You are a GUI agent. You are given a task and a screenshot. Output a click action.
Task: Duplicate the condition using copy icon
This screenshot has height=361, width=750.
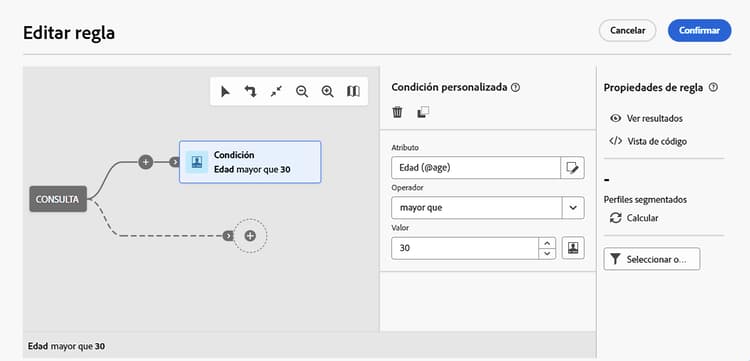423,112
